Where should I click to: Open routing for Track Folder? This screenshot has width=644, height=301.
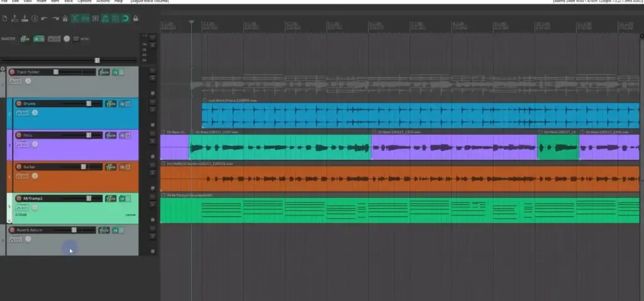(x=104, y=72)
